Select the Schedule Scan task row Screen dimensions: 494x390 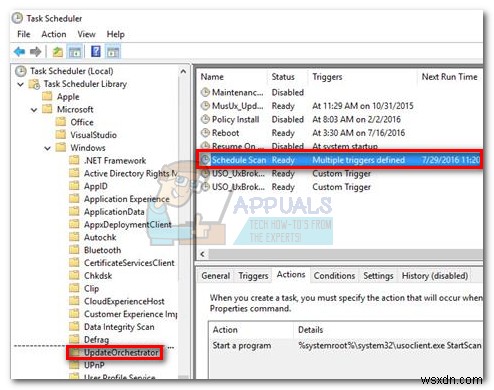click(x=340, y=160)
